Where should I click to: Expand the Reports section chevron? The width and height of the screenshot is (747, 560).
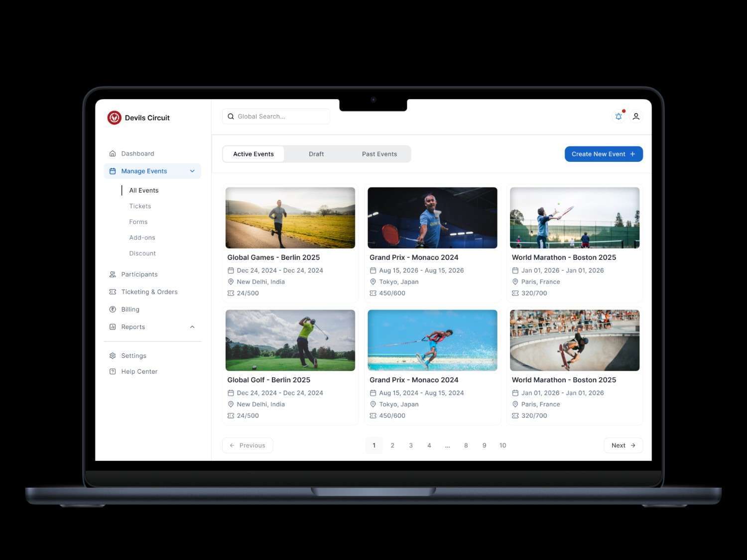[x=192, y=327]
